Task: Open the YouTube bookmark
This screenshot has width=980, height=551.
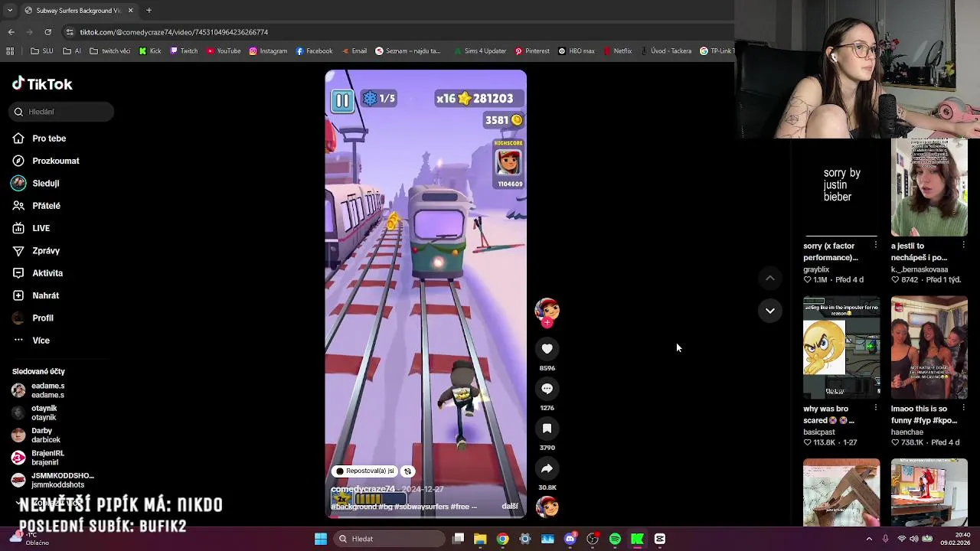Action: (x=224, y=51)
